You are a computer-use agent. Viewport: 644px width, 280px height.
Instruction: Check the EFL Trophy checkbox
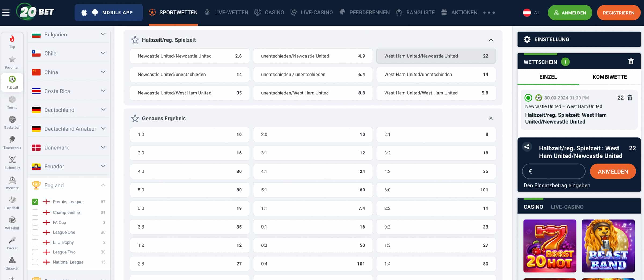point(35,242)
